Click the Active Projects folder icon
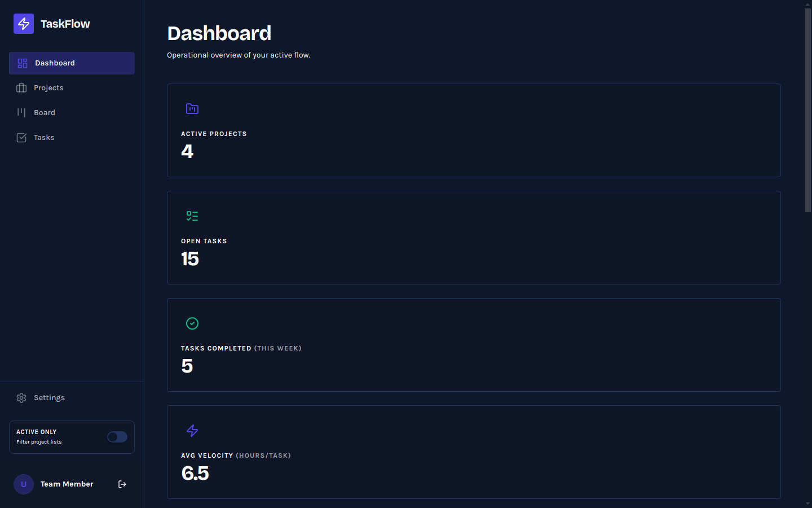812x508 pixels. click(192, 108)
